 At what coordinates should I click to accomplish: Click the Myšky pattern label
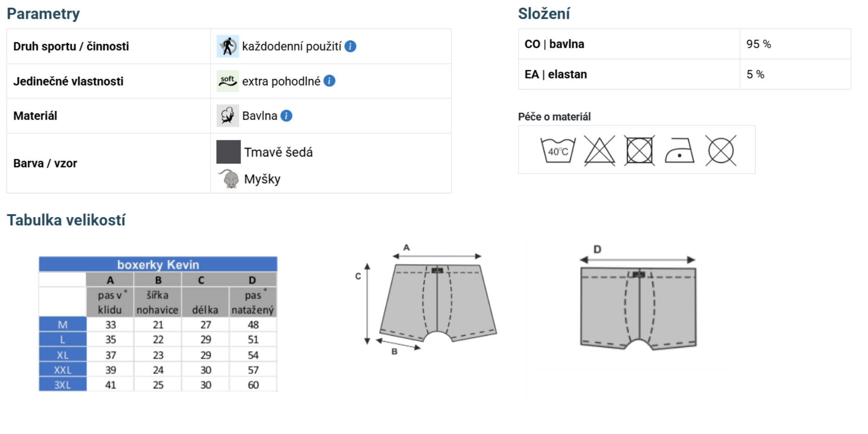point(262,179)
